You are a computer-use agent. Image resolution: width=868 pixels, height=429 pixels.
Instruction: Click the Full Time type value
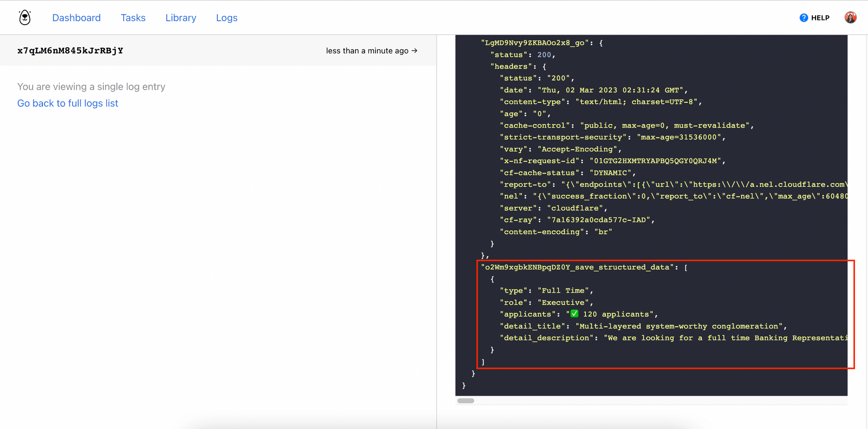click(x=563, y=290)
